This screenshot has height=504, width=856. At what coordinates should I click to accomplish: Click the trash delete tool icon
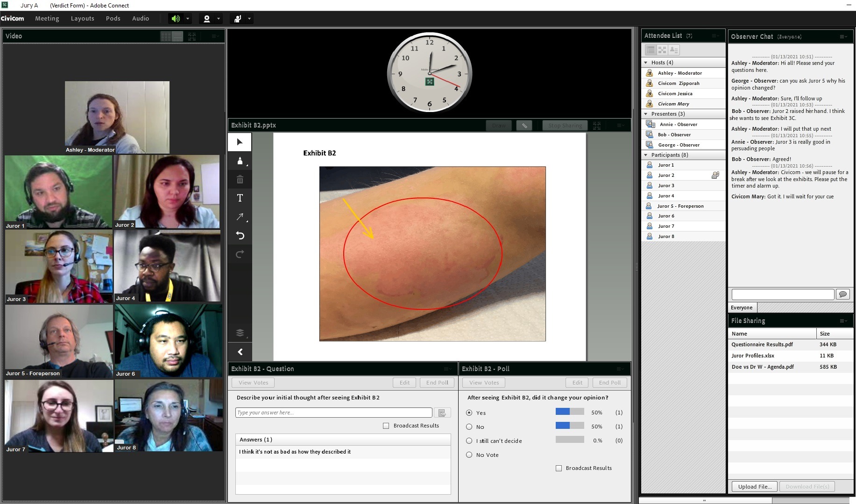pos(240,180)
